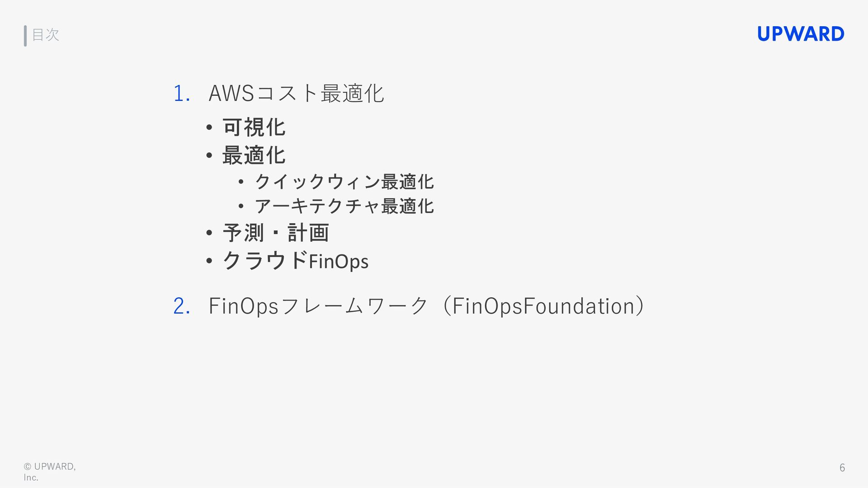Click the bullet before アーキテクチャ最適化
The width and height of the screenshot is (868, 488).
click(241, 206)
